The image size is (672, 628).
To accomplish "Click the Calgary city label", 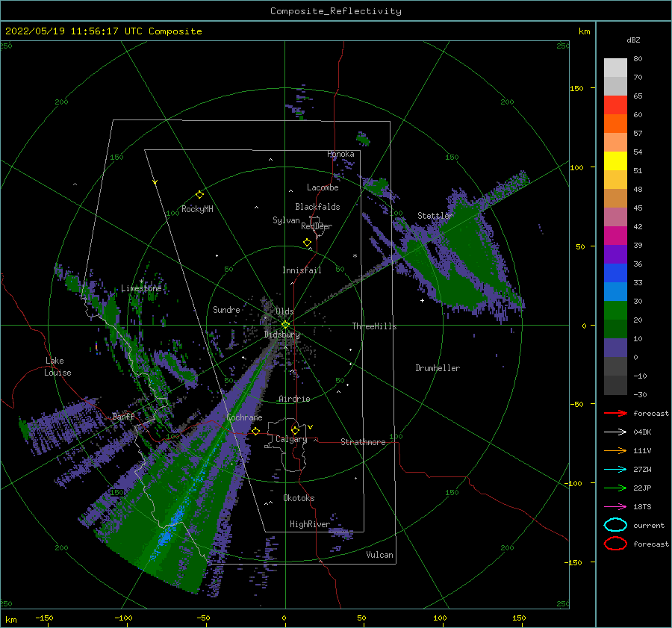I will tap(291, 439).
